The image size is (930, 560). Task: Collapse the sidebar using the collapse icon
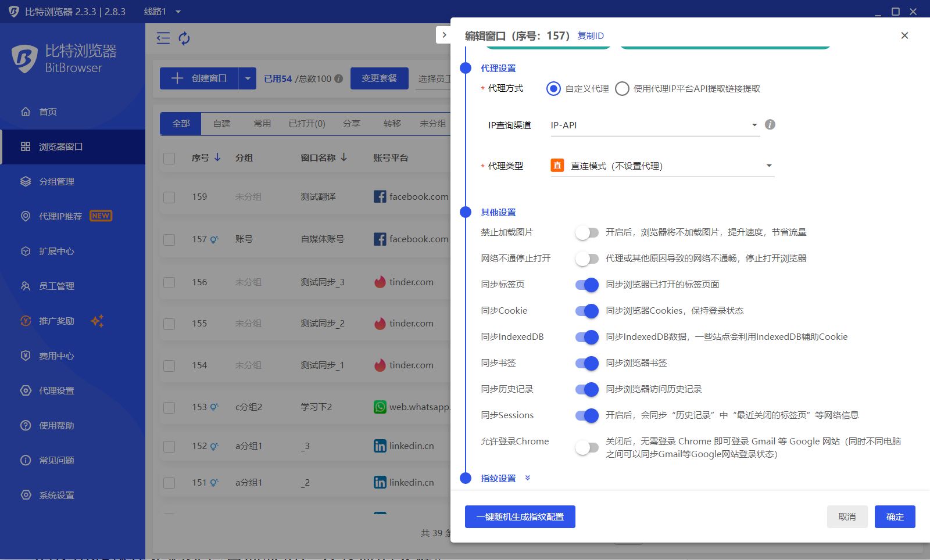(163, 38)
